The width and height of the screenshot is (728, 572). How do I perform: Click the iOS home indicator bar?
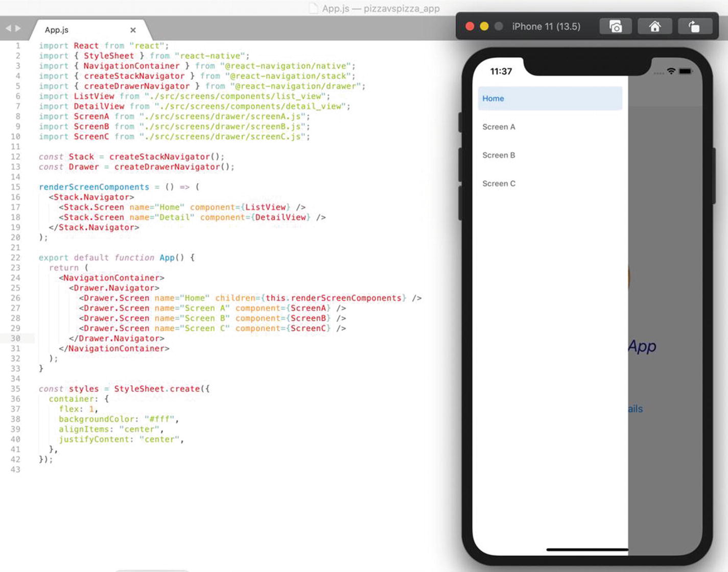(x=588, y=550)
